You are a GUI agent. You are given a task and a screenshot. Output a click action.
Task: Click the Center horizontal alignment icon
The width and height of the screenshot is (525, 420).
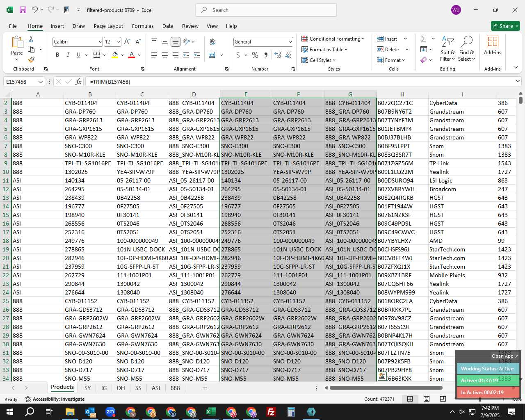point(164,55)
